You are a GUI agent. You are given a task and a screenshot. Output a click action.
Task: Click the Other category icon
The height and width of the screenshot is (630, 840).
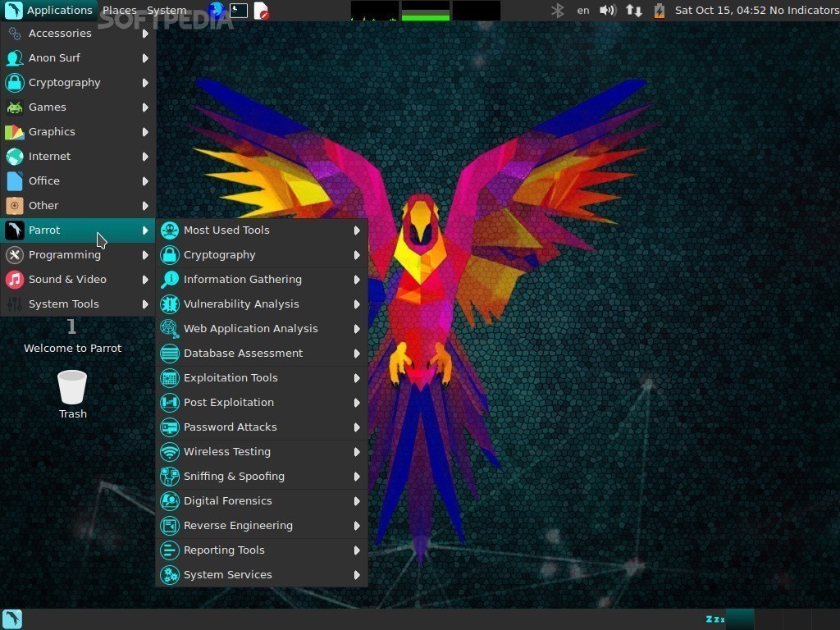(x=15, y=206)
